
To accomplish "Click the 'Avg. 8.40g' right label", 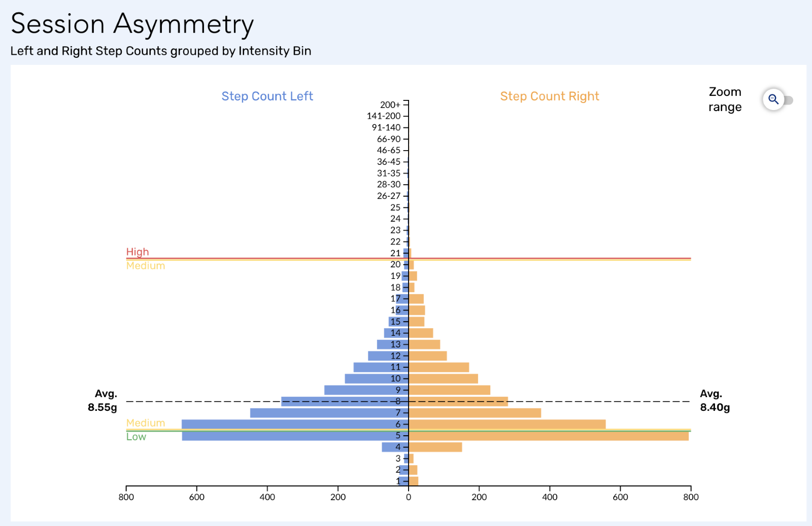I will pyautogui.click(x=715, y=401).
